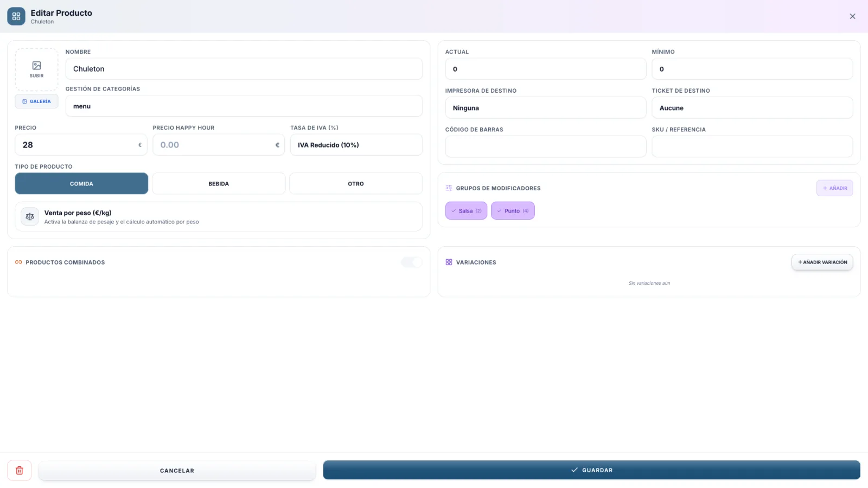Viewport: 868px width, 488px height.
Task: Toggle the Productos Combinados switch
Action: point(411,262)
